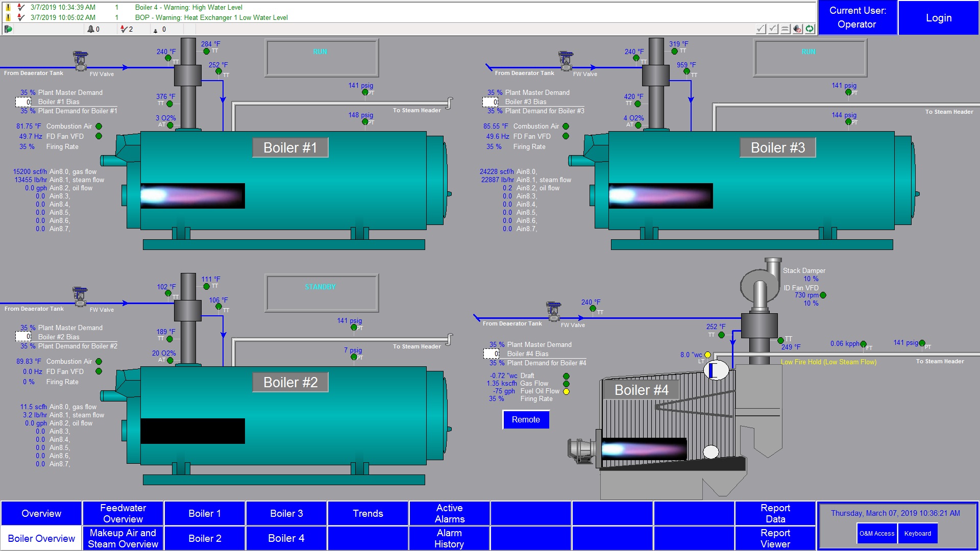Click the server connection status icon

click(8, 29)
